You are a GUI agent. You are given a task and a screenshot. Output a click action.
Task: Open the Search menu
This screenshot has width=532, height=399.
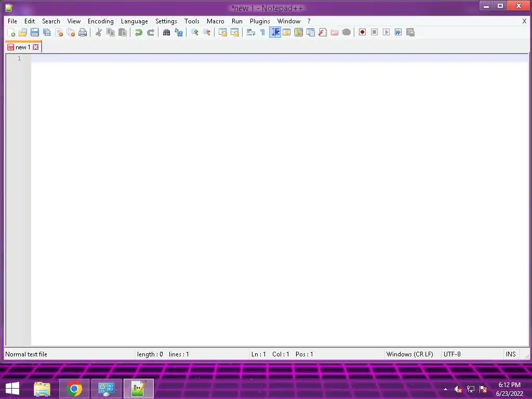tap(51, 21)
